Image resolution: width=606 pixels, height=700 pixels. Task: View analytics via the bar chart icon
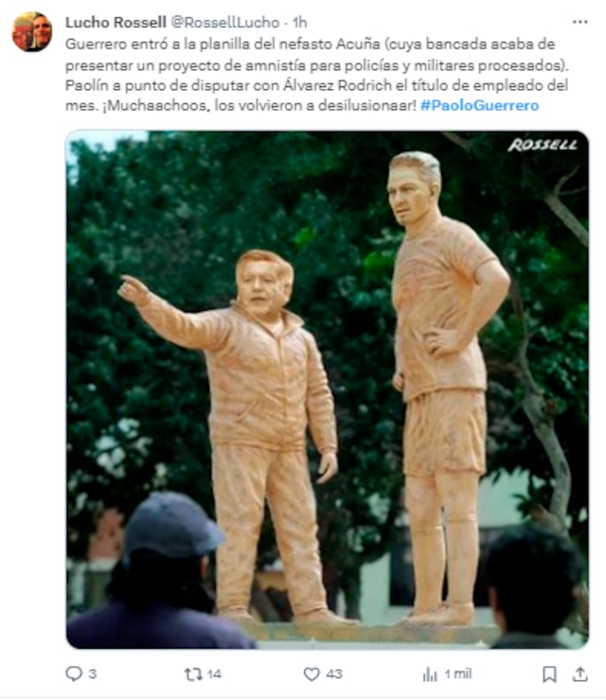click(x=430, y=674)
